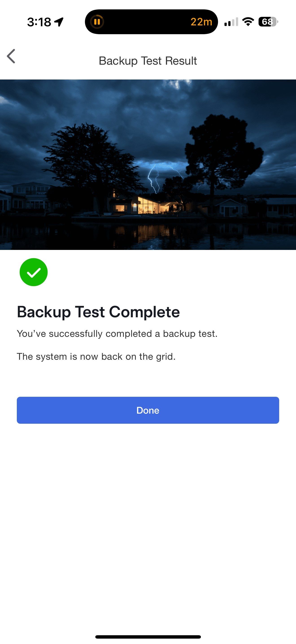
Task: Tap "The system is now back on the grid" text
Action: point(96,357)
